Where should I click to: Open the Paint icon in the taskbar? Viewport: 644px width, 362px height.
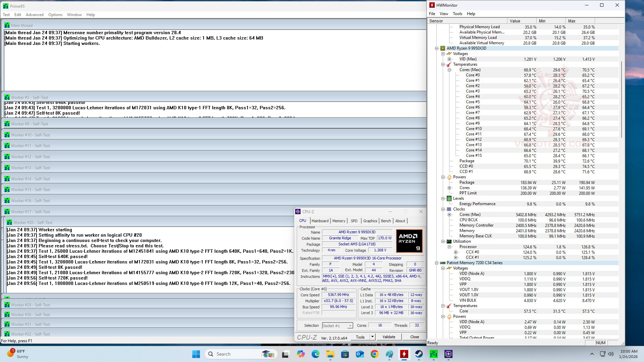[389, 354]
